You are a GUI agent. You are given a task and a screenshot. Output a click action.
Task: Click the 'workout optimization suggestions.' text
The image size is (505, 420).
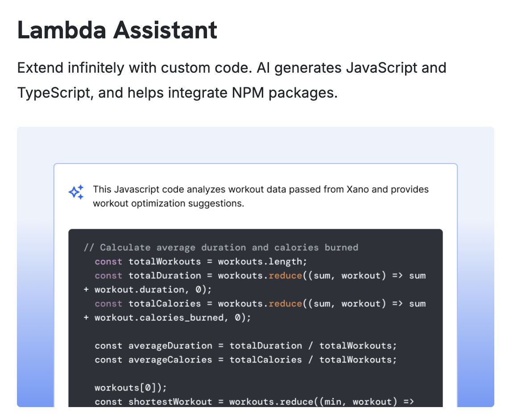[169, 203]
